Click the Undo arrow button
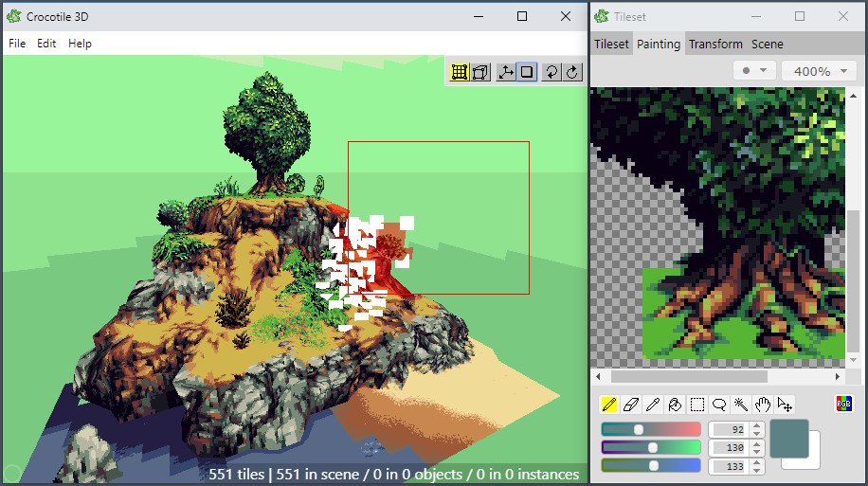This screenshot has width=868, height=486. [552, 72]
